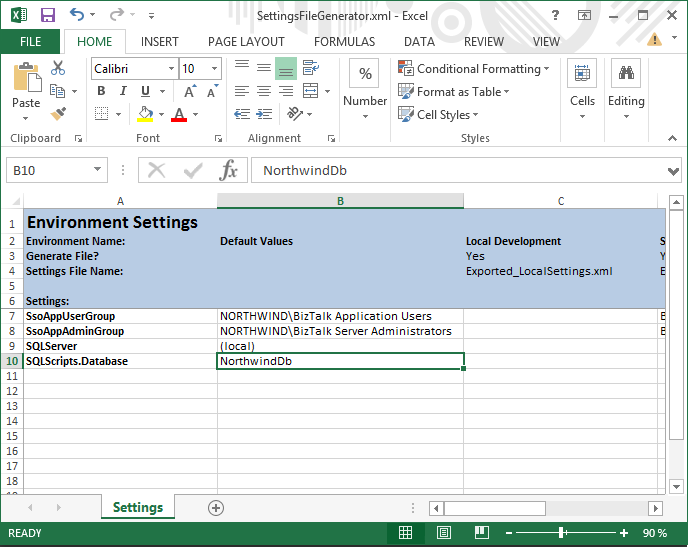
Task: Click the Cut scissors icon
Action: 58,68
